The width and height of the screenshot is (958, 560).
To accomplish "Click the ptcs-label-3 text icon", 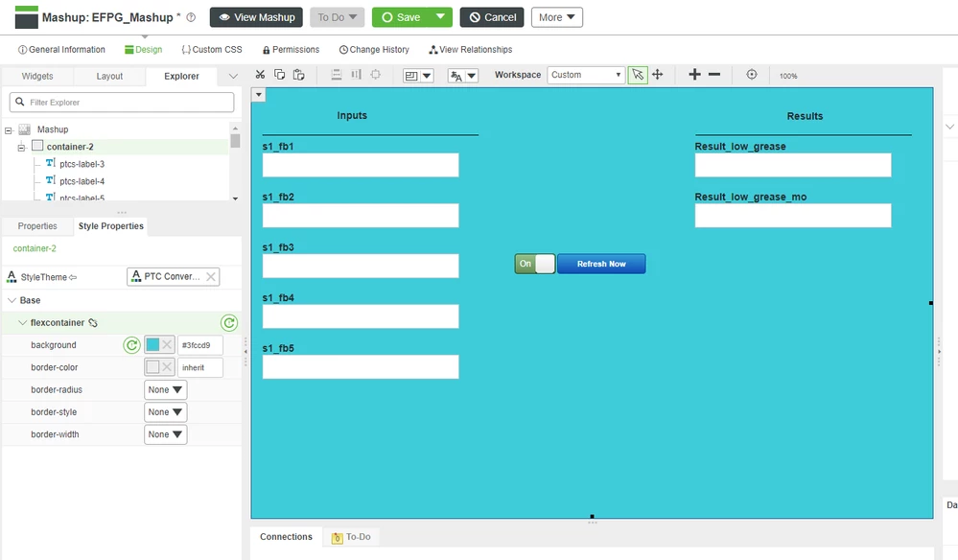I will pyautogui.click(x=51, y=163).
